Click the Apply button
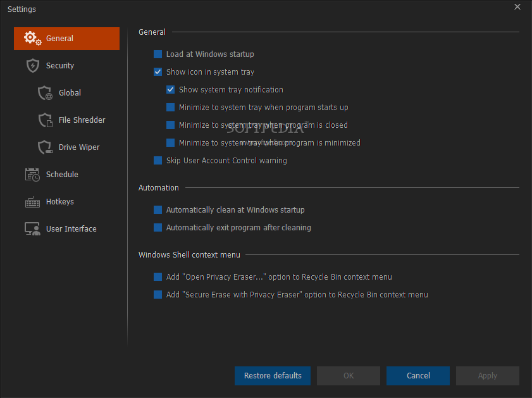This screenshot has height=398, width=532. [488, 376]
